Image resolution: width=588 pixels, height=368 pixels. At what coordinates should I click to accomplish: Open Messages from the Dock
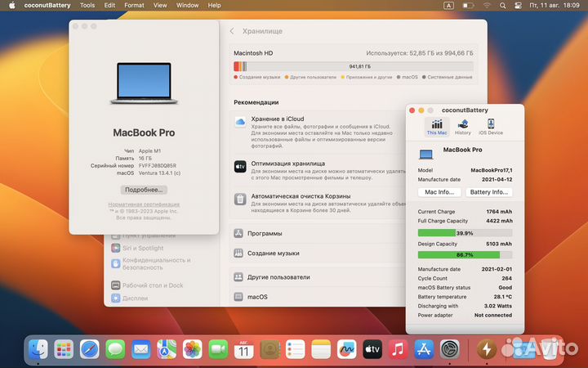pos(115,350)
